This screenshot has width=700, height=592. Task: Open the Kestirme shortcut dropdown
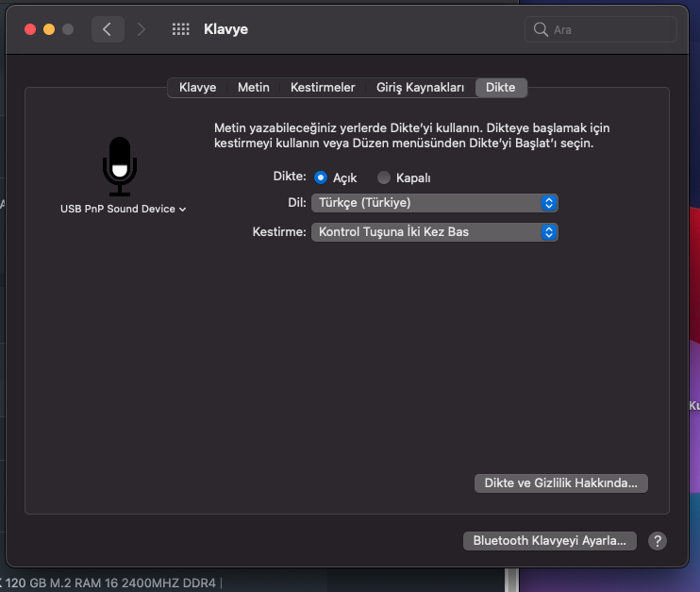434,232
